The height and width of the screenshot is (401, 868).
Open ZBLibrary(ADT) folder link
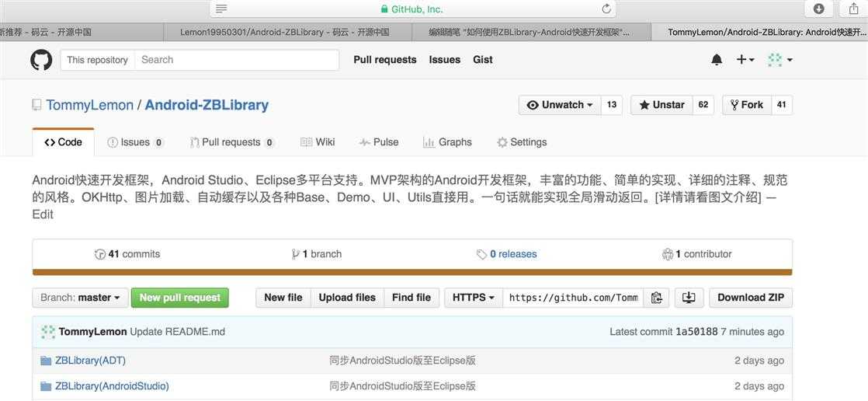pyautogui.click(x=90, y=361)
